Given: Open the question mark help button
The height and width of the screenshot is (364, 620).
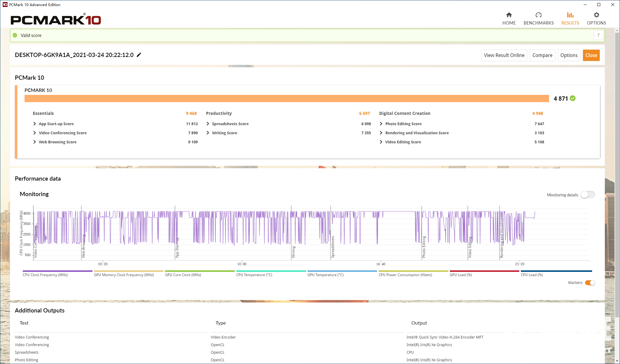Looking at the screenshot, I should [598, 35].
